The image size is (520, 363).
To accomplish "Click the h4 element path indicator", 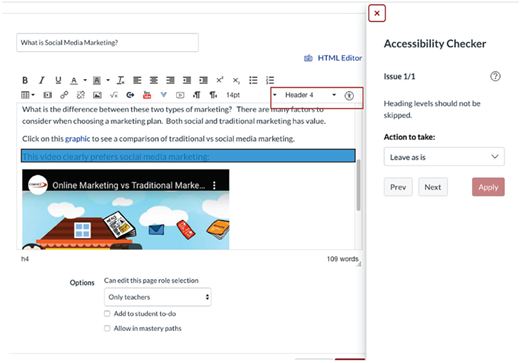I will (x=25, y=259).
